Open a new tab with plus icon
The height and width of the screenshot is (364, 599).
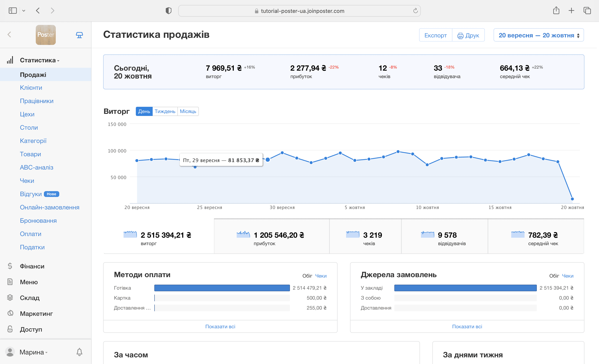pos(572,11)
